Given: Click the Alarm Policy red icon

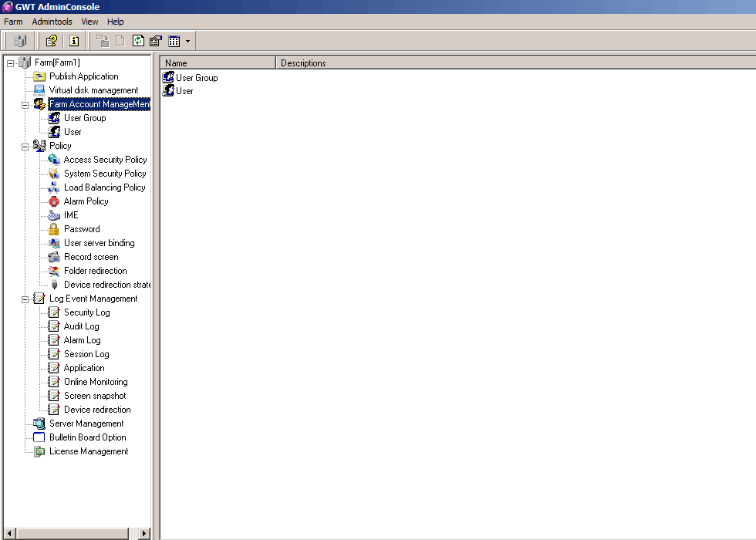Looking at the screenshot, I should click(54, 201).
